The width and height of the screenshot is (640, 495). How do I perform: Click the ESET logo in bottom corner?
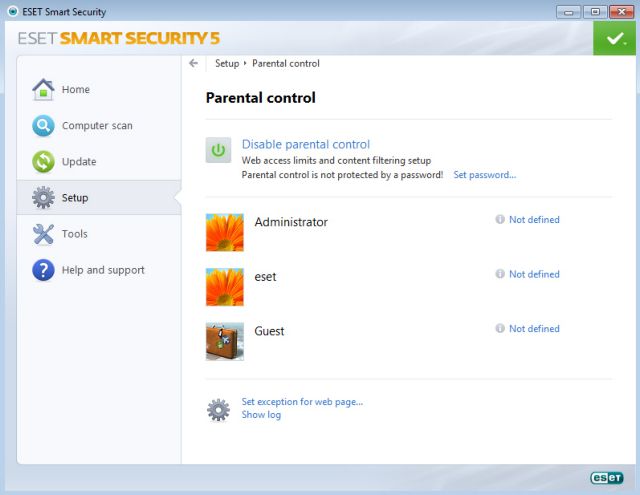pyautogui.click(x=606, y=479)
